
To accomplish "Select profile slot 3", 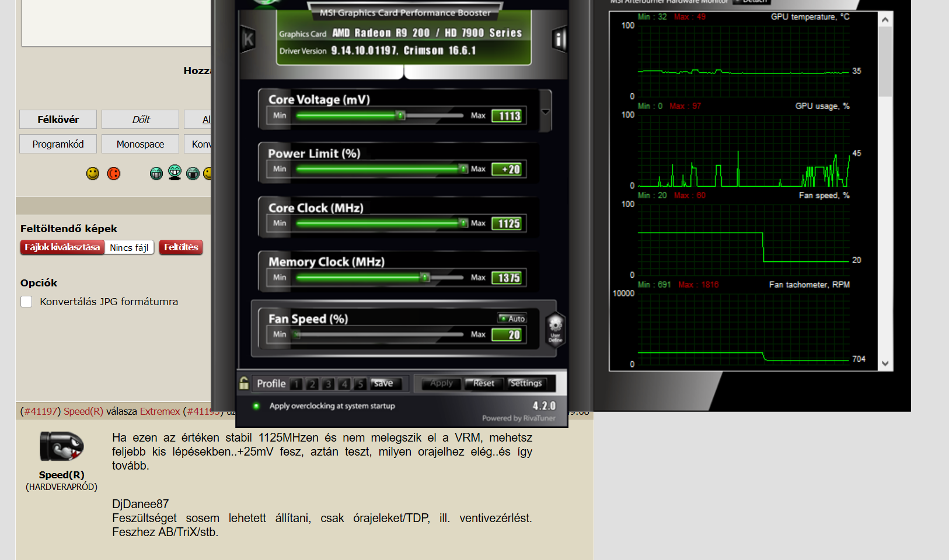I will [328, 384].
